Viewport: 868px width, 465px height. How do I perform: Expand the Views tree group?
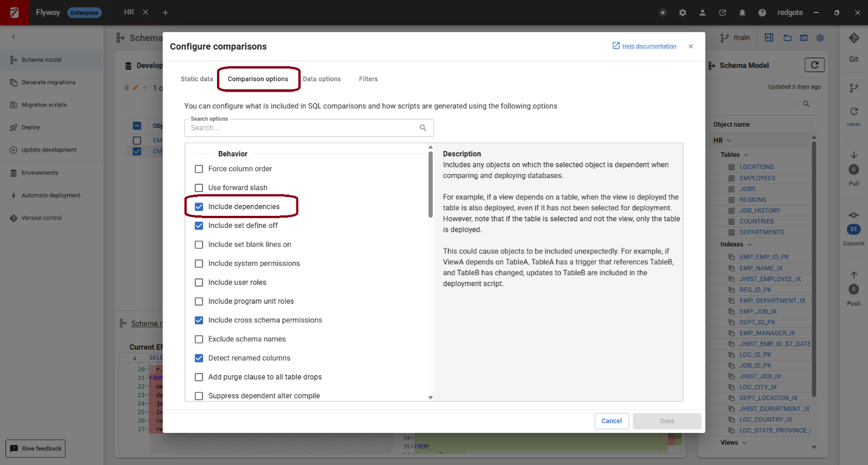point(745,443)
